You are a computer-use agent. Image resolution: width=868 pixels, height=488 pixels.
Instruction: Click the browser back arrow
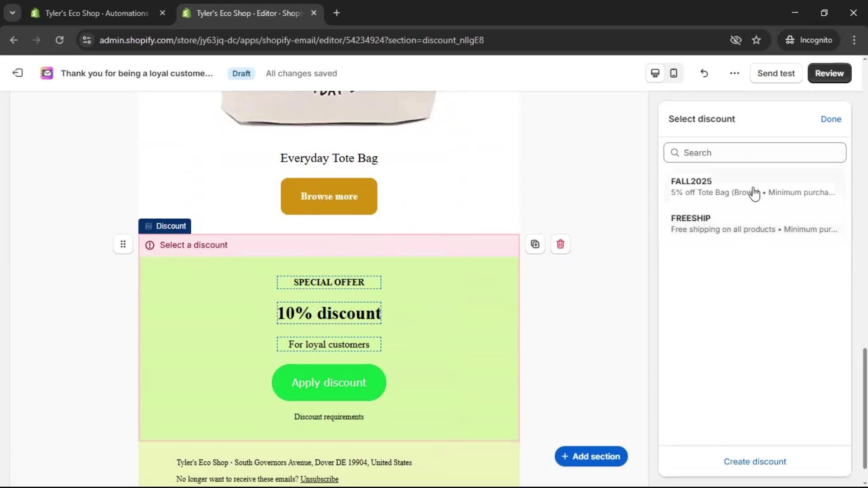(14, 40)
